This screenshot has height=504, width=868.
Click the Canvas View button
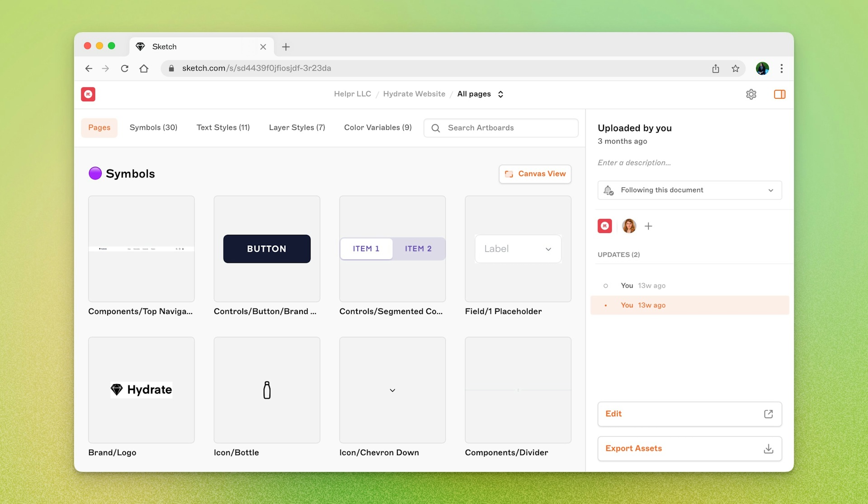(x=535, y=174)
